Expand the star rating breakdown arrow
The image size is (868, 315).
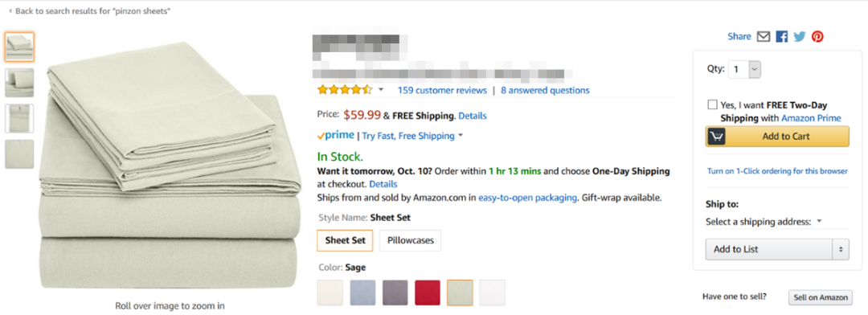click(x=381, y=90)
